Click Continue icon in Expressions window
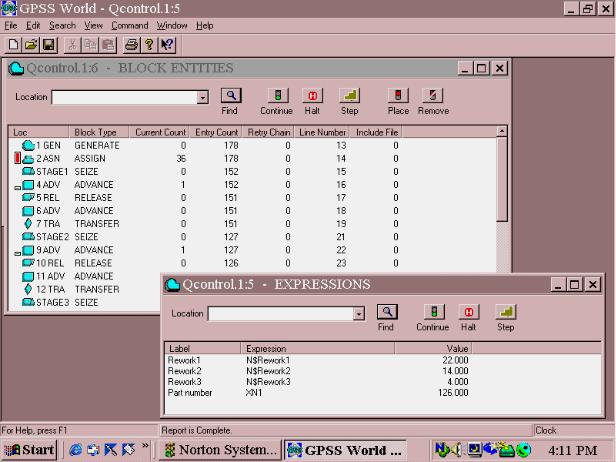The width and height of the screenshot is (616, 462). (434, 312)
